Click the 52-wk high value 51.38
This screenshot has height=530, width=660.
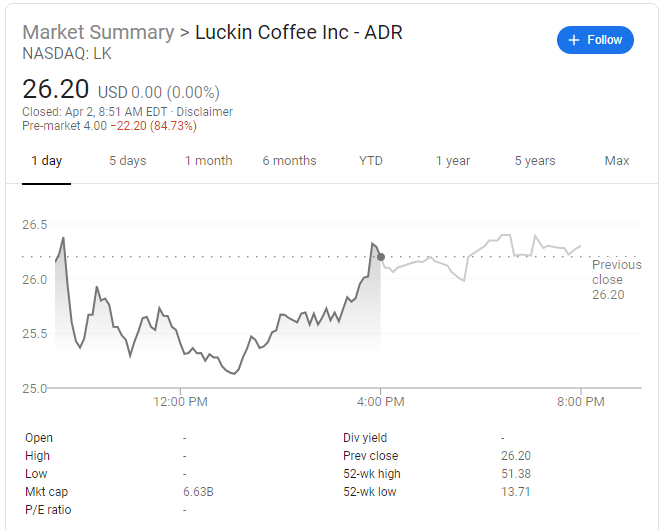click(x=516, y=474)
